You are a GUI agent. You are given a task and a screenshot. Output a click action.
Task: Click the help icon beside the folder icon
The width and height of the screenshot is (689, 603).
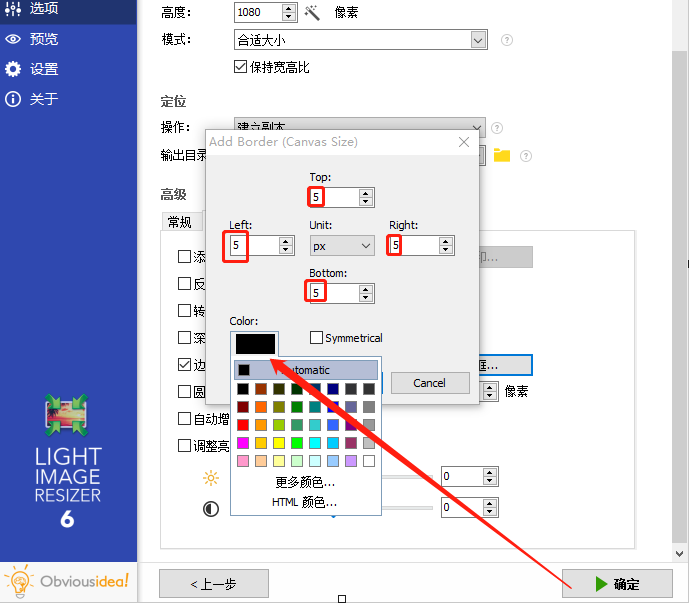pos(526,156)
